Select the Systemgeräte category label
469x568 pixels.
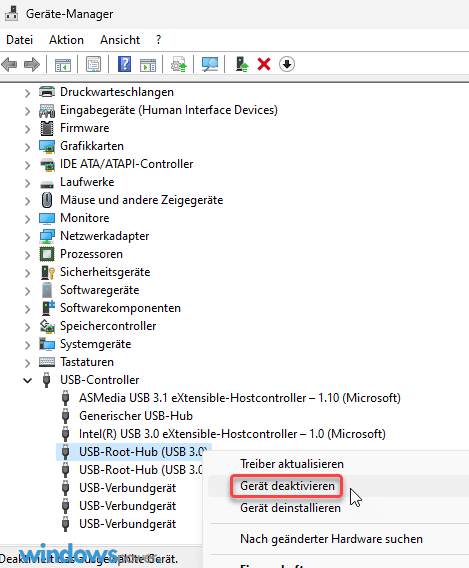[95, 344]
